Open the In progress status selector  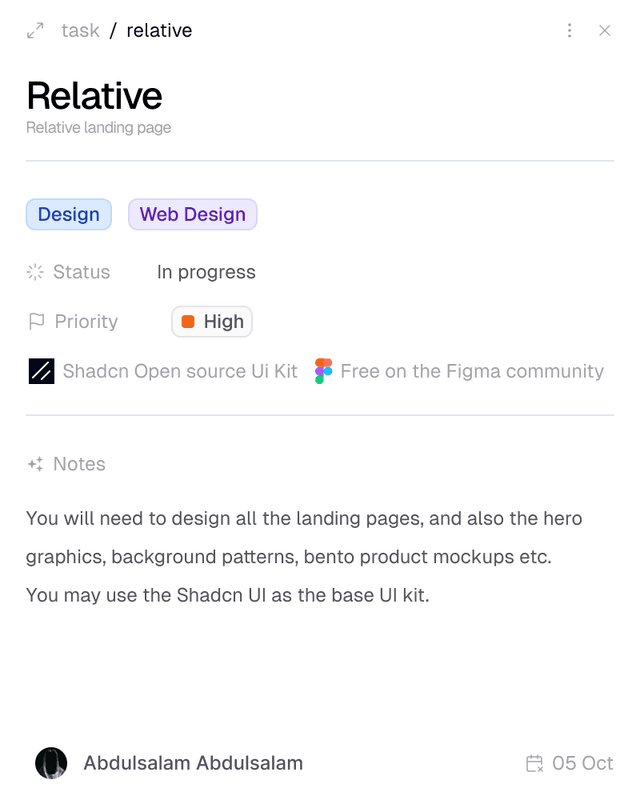(x=205, y=272)
